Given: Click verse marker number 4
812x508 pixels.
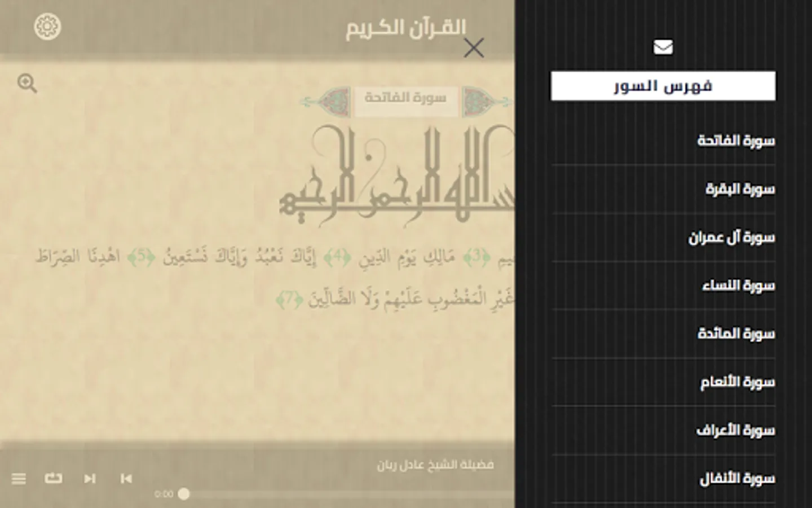Looking at the screenshot, I should [x=338, y=257].
